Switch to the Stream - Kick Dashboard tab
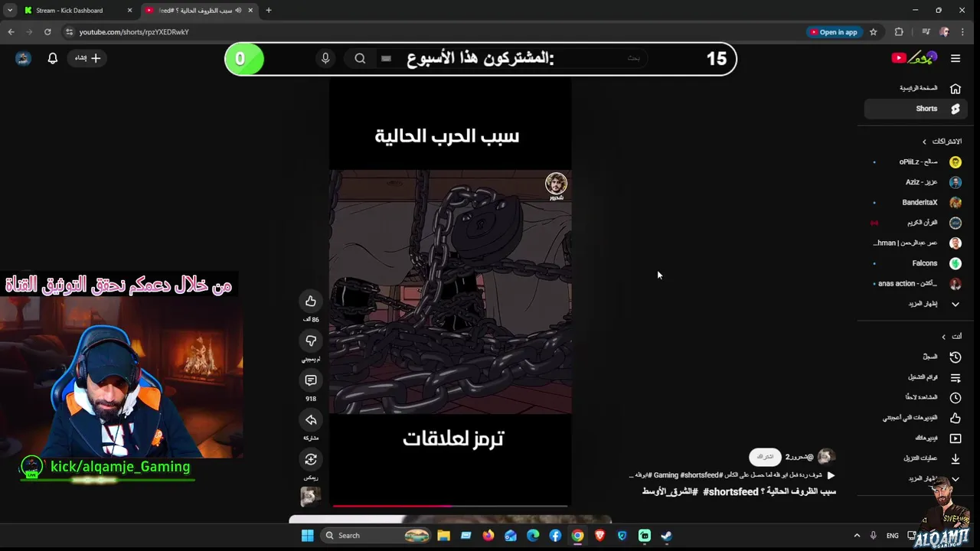980x551 pixels. point(77,10)
